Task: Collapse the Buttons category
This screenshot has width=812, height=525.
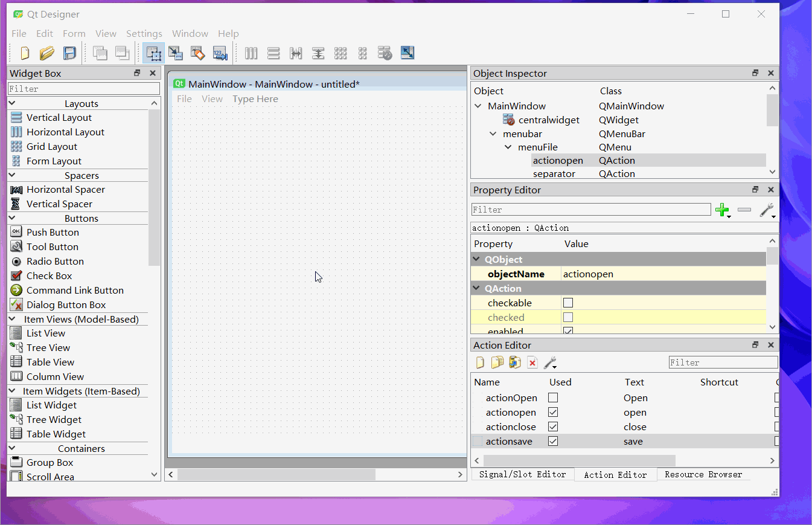Action: [12, 218]
